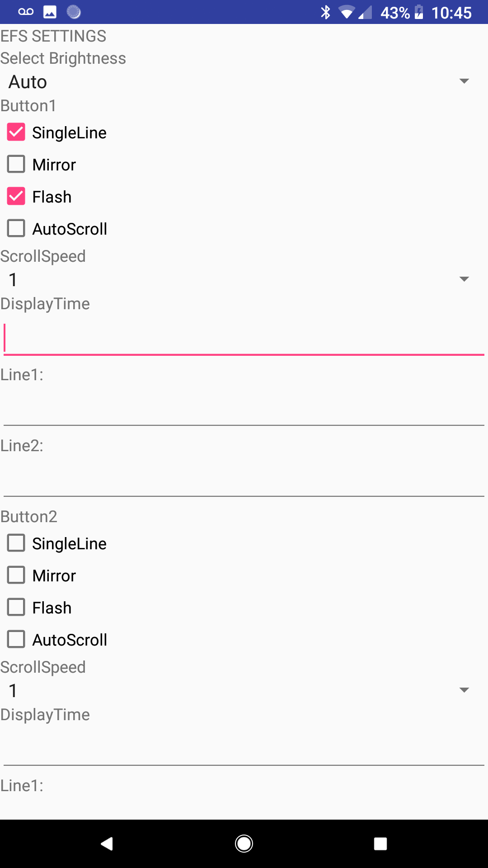Tap the battery indicator icon

(419, 12)
